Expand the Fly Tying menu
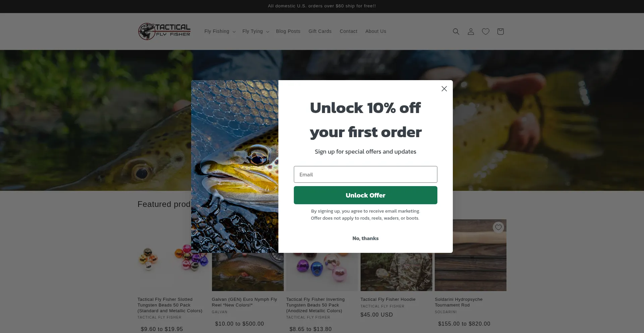 256,31
